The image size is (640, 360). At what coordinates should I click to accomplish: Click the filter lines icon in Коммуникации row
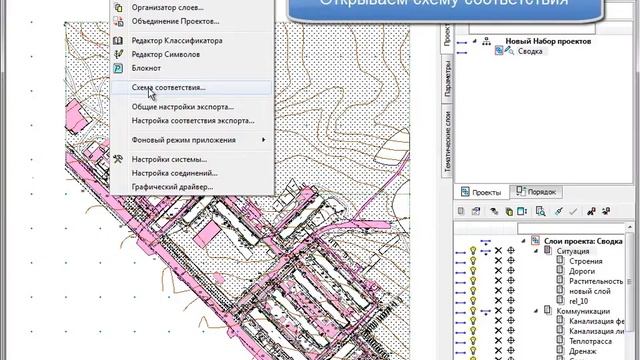pyautogui.click(x=486, y=312)
